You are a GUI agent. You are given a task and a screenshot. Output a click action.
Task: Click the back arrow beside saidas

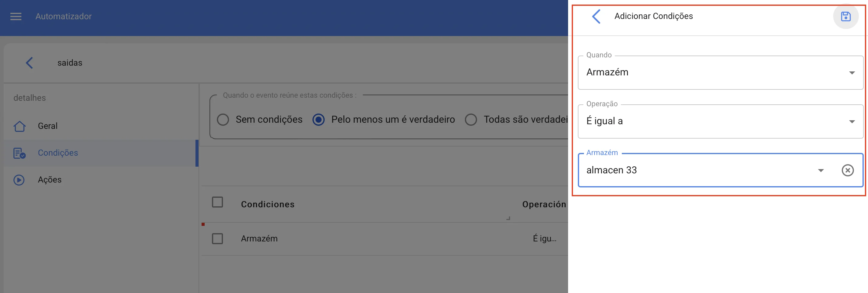[x=30, y=63]
